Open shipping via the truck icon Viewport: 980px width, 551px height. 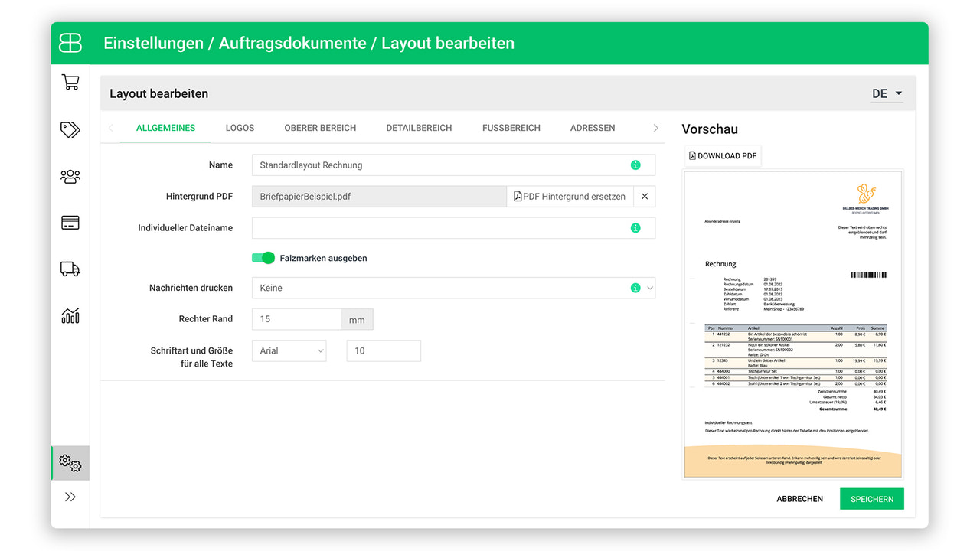coord(70,269)
